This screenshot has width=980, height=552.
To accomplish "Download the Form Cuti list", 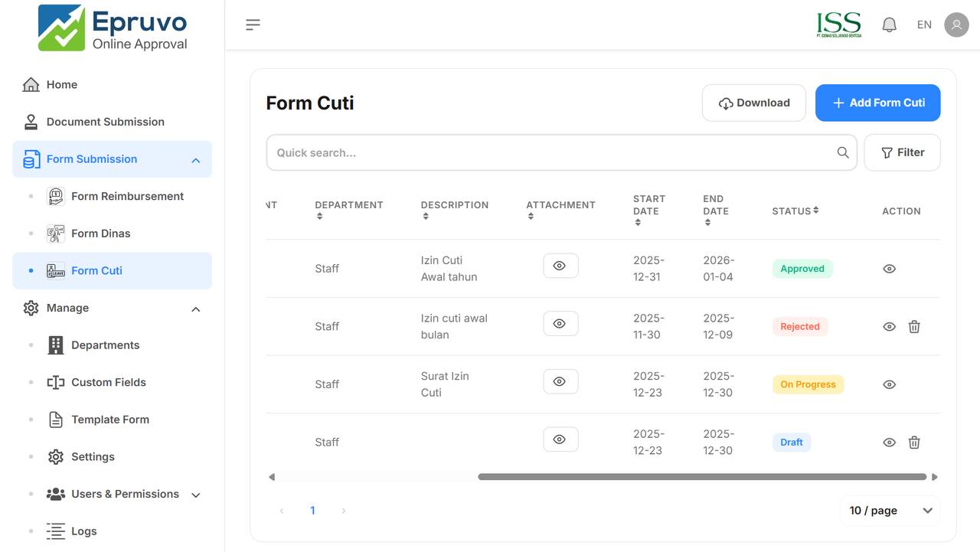I will point(753,103).
